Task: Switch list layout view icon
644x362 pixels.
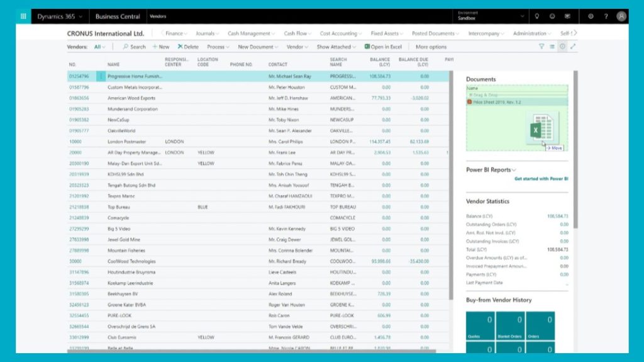Action: pos(552,47)
